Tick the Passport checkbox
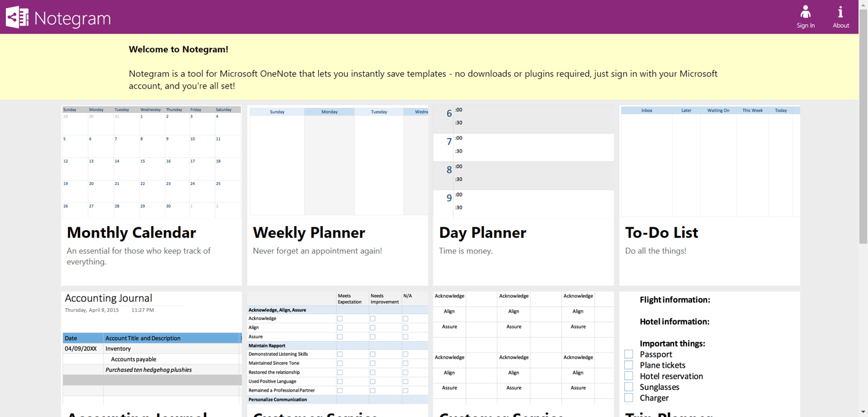The image size is (868, 417). (x=629, y=354)
